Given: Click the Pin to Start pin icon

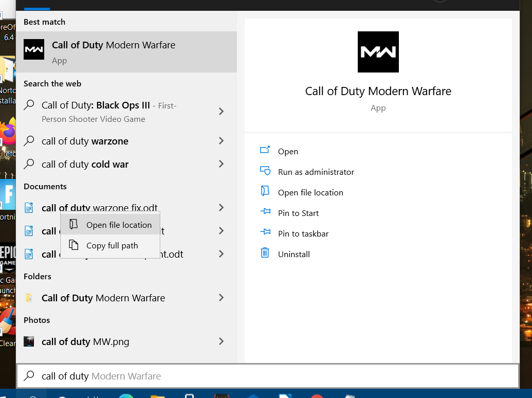Looking at the screenshot, I should click(x=265, y=211).
